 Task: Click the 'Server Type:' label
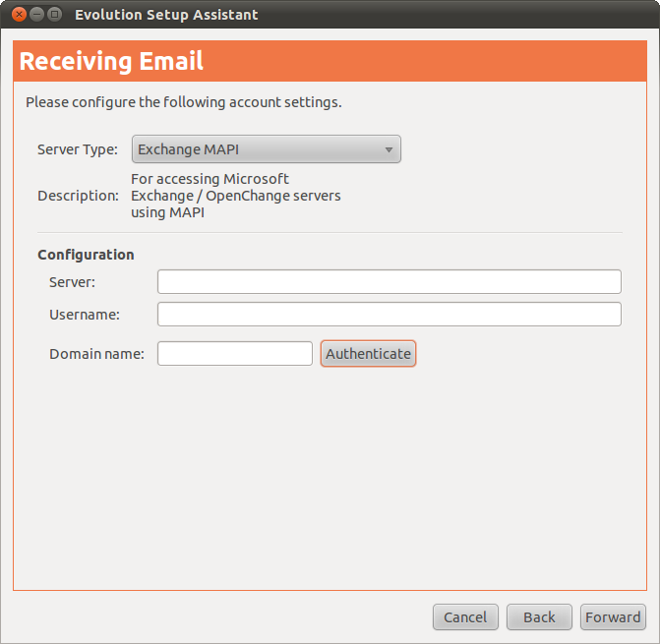click(78, 150)
